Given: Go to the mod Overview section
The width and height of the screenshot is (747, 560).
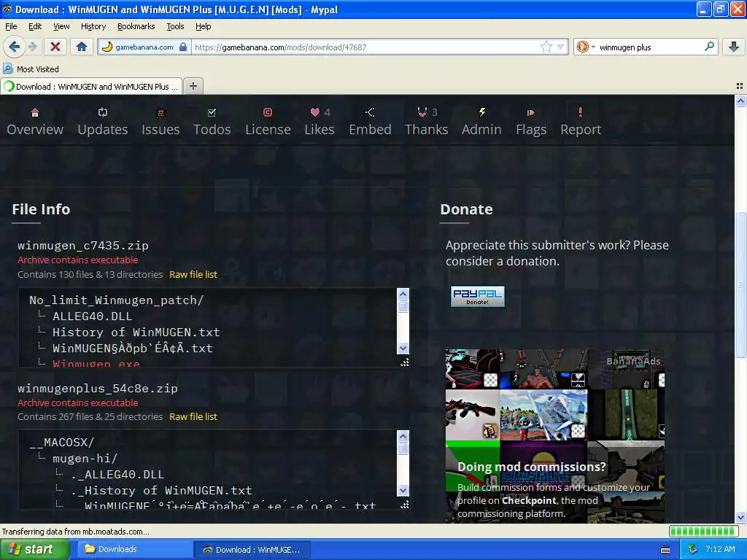Looking at the screenshot, I should (x=35, y=122).
